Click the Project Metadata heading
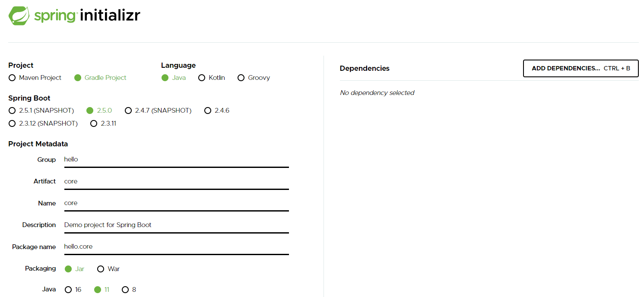 click(38, 144)
